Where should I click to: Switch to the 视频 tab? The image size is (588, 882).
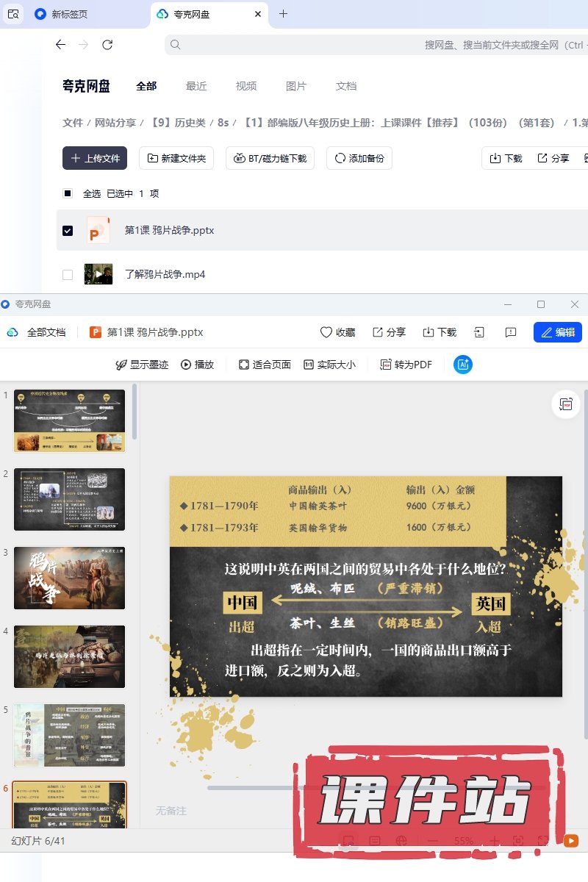click(246, 86)
